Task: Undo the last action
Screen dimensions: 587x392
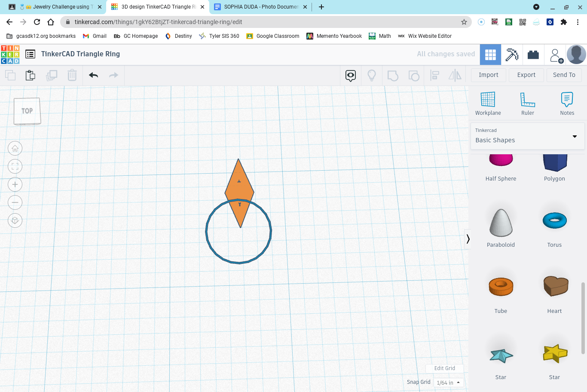Action: tap(93, 75)
